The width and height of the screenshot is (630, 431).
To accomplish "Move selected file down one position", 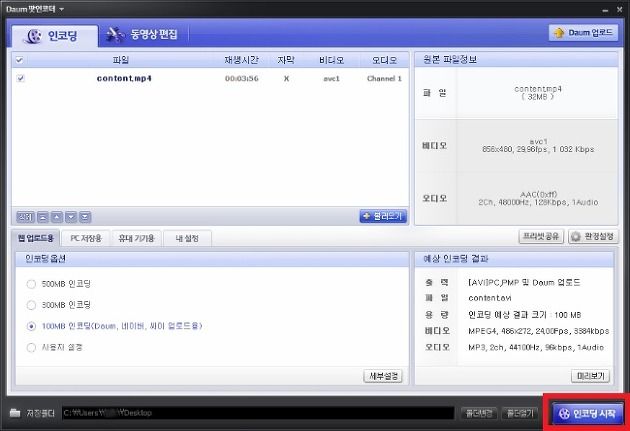I will tap(71, 217).
